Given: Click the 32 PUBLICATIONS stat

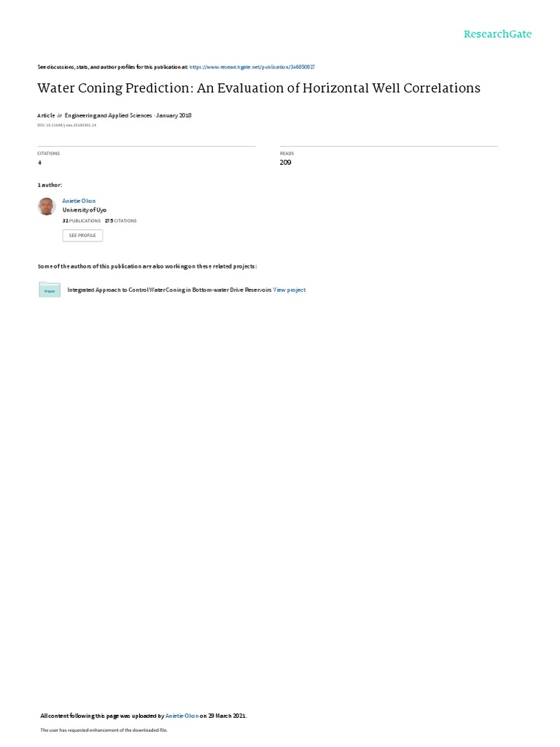Looking at the screenshot, I should [x=82, y=221].
